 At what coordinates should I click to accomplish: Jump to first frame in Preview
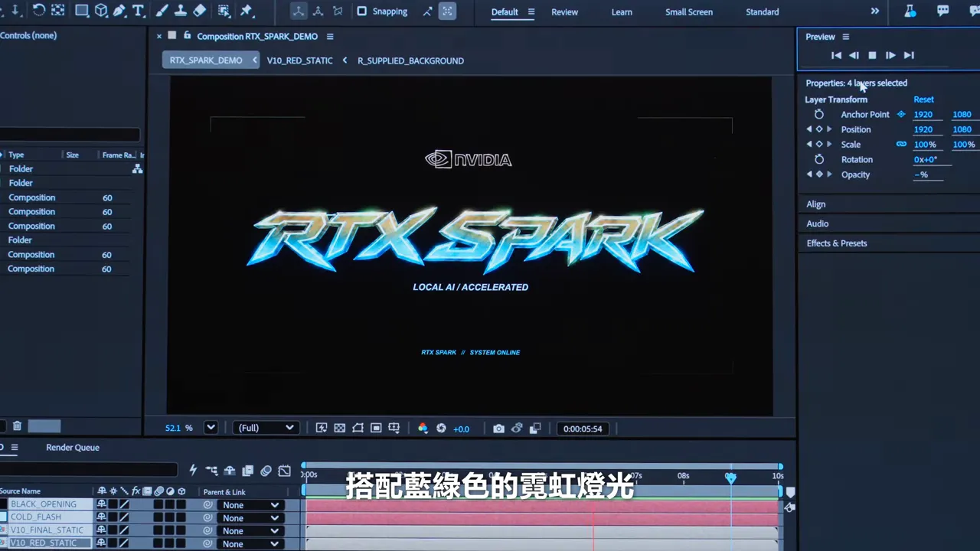click(836, 55)
